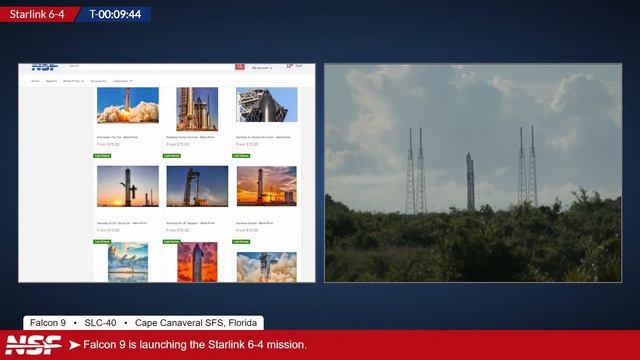
Task: Click green badge above cloudy reflection print
Action: (x=102, y=242)
